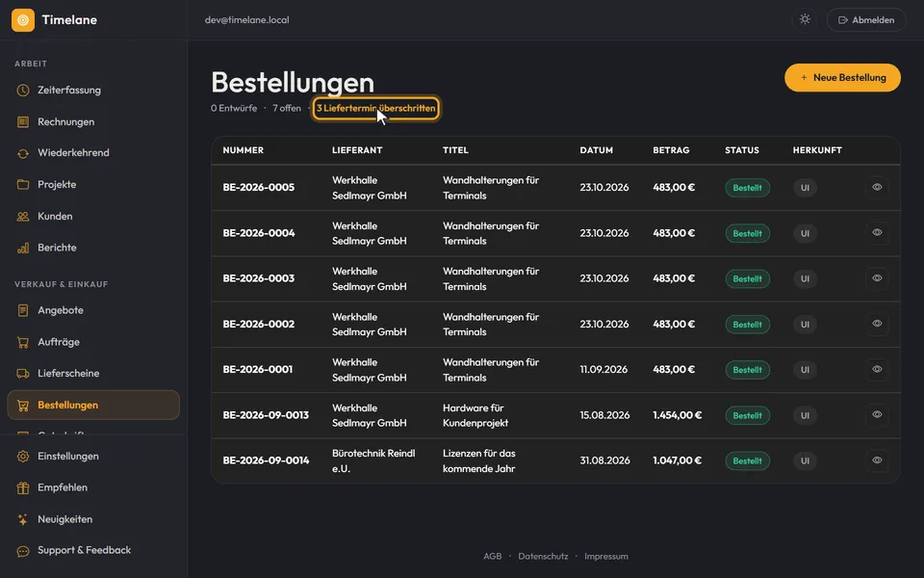The height and width of the screenshot is (578, 924).
Task: View order BE-2026-0003 via eye icon
Action: click(x=877, y=277)
